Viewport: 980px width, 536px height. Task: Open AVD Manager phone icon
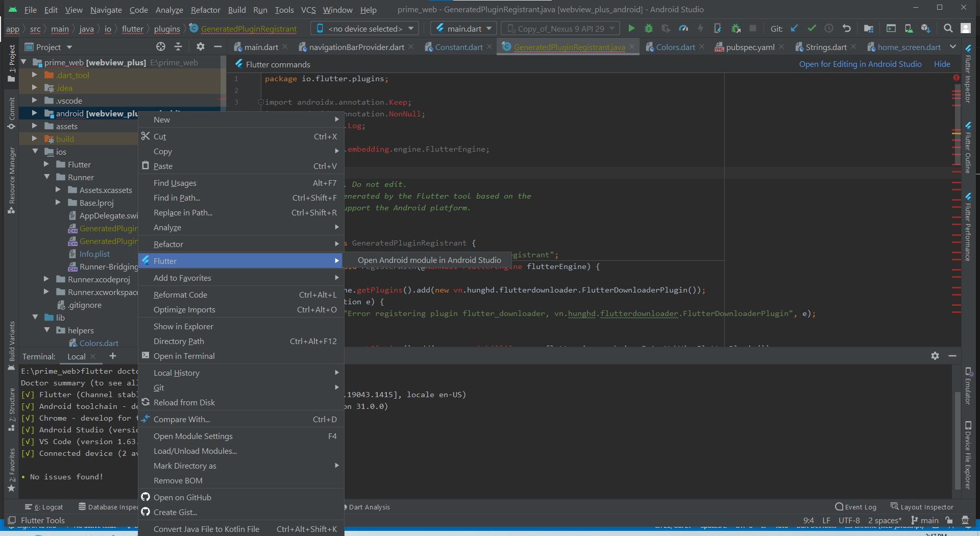pos(909,29)
